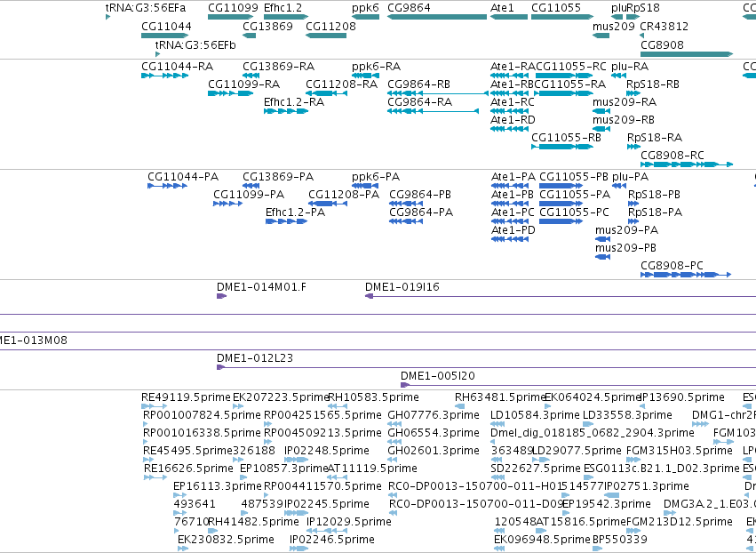The height and width of the screenshot is (553, 756).
Task: Select the CG8908-RC transcript label
Action: (x=672, y=156)
